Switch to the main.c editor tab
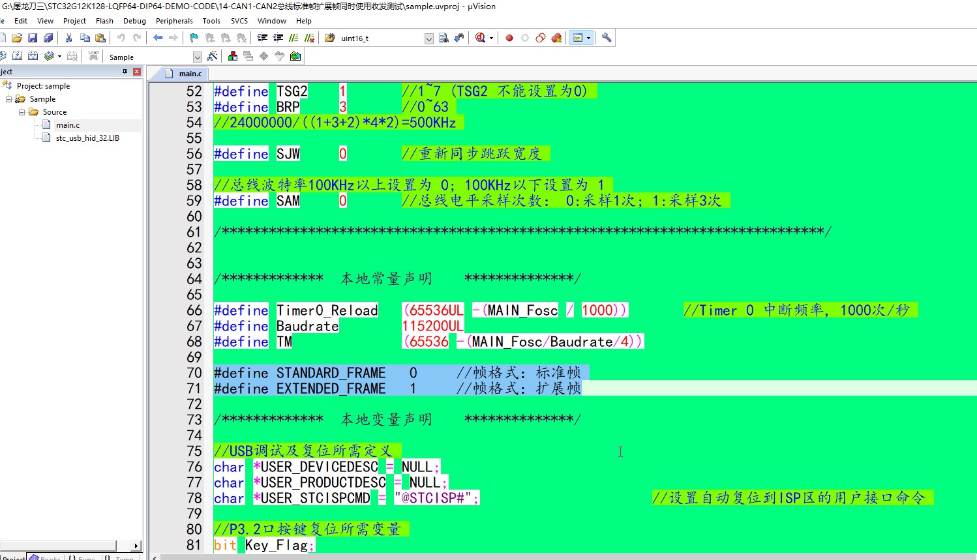Screen dimensions: 977x560 (x=190, y=74)
